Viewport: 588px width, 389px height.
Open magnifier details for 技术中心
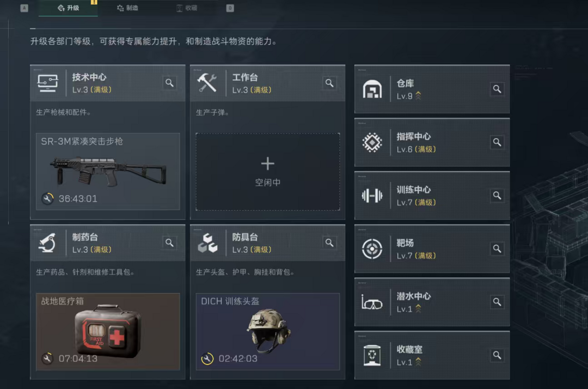tap(169, 83)
